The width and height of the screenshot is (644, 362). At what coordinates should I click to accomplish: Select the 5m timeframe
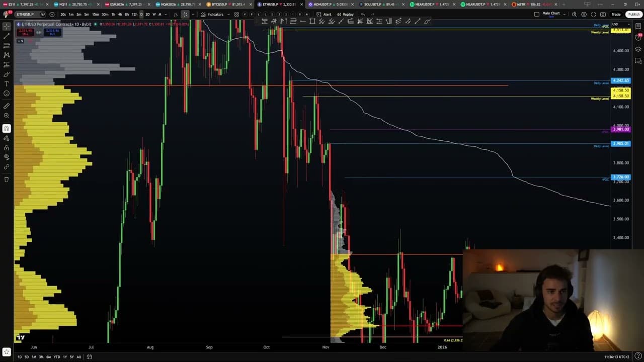click(x=87, y=14)
